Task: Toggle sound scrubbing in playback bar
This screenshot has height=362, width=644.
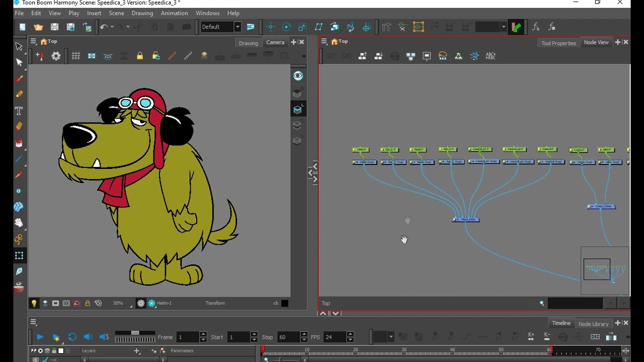Action: 104,337
